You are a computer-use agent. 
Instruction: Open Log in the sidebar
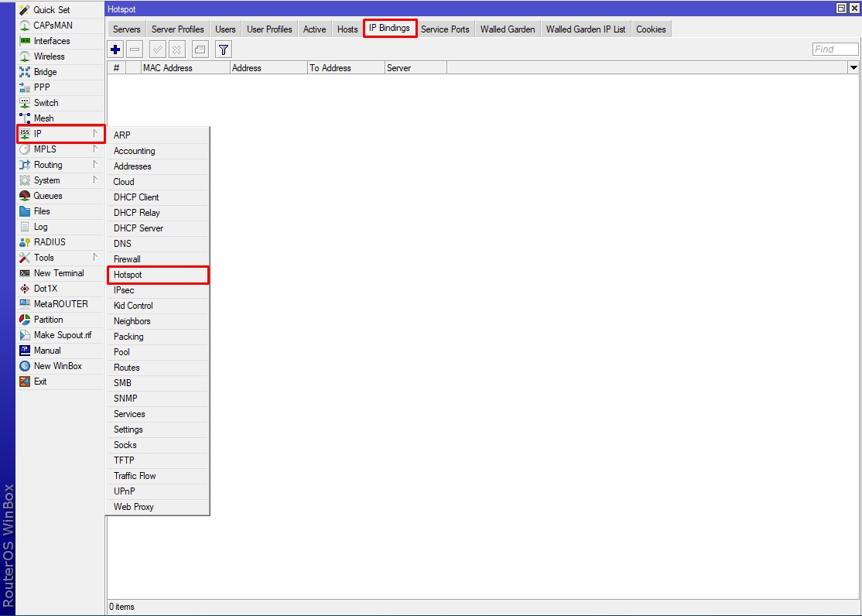60,226
